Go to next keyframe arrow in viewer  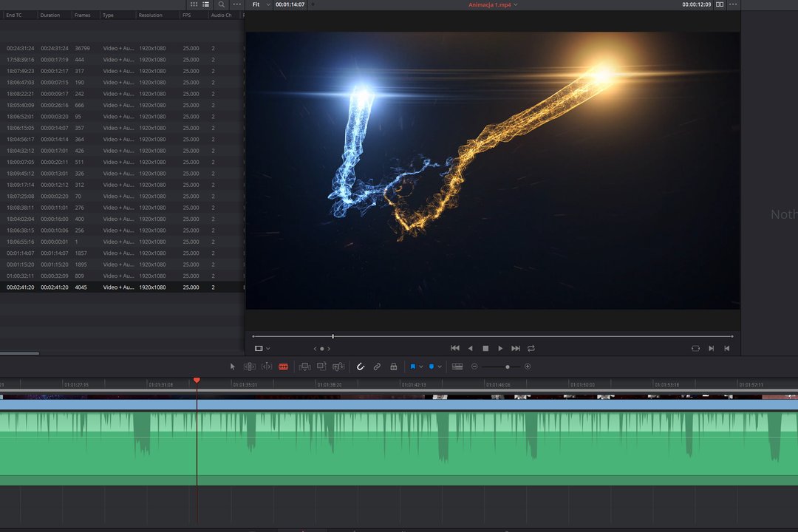tap(329, 349)
